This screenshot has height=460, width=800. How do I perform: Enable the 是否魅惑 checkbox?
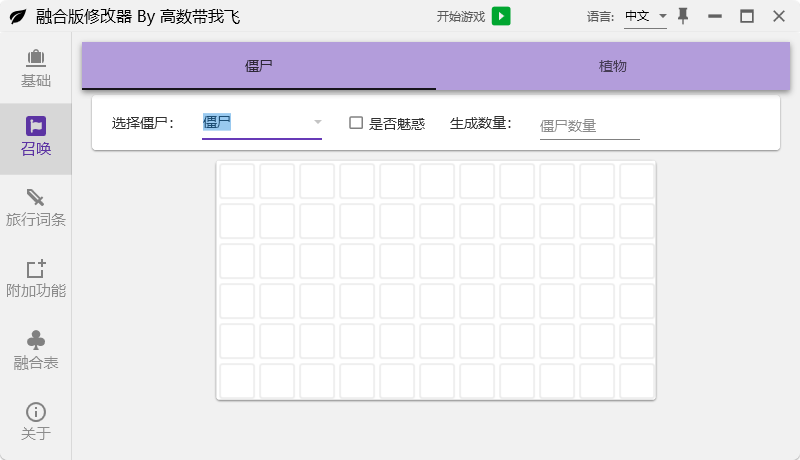click(356, 123)
